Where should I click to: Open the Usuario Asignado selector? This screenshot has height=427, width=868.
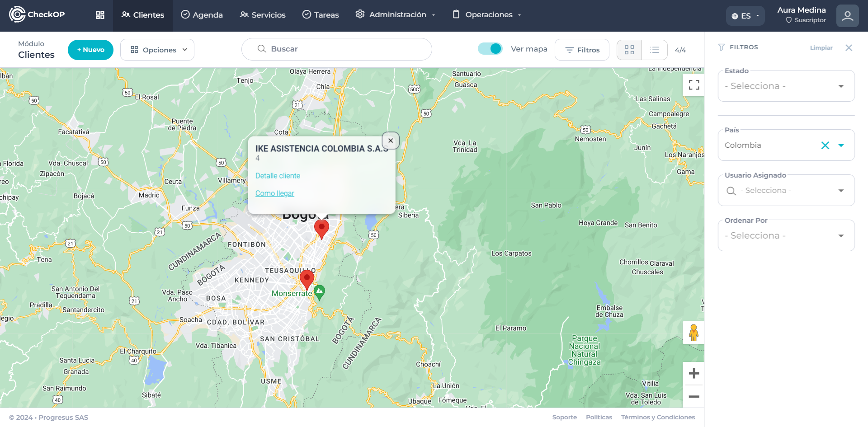pyautogui.click(x=786, y=190)
